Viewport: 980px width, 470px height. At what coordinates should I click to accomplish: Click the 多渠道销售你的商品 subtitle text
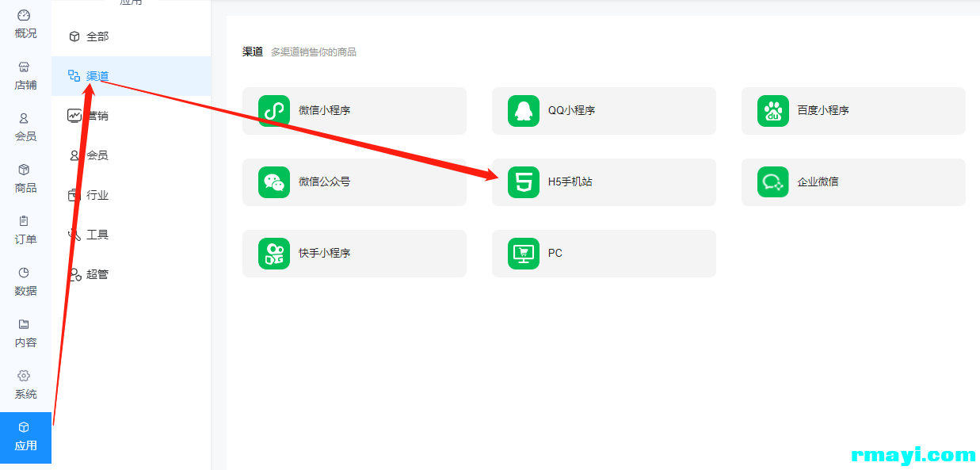tap(314, 52)
